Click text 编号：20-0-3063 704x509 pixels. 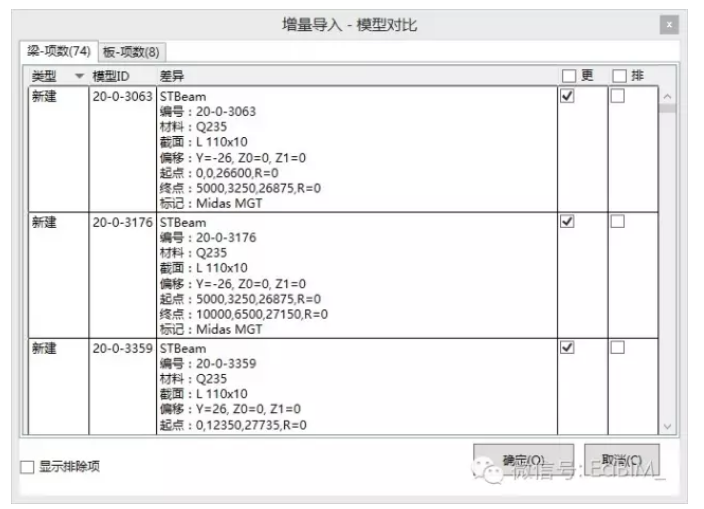[208, 111]
